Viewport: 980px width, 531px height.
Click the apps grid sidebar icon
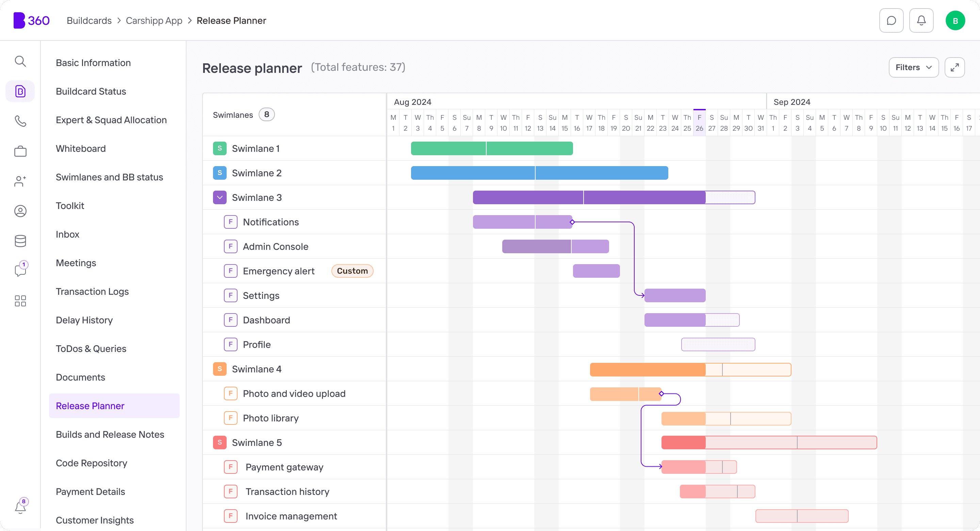(20, 301)
